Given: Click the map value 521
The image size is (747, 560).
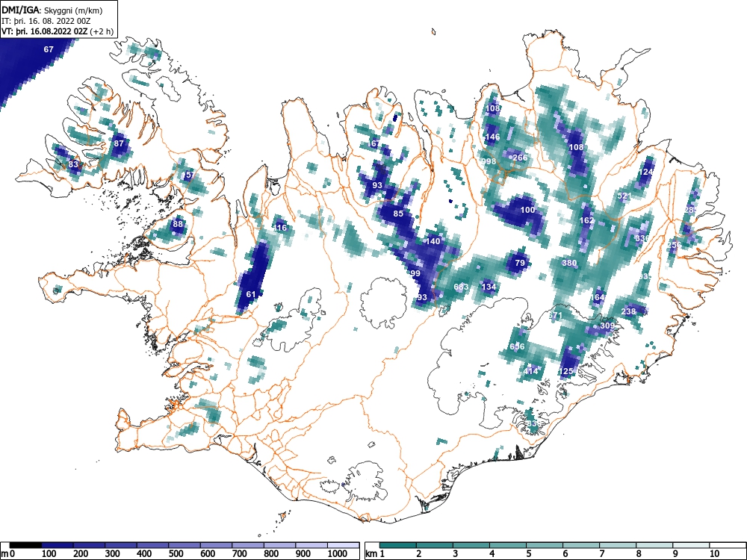Looking at the screenshot, I should pyautogui.click(x=624, y=196).
